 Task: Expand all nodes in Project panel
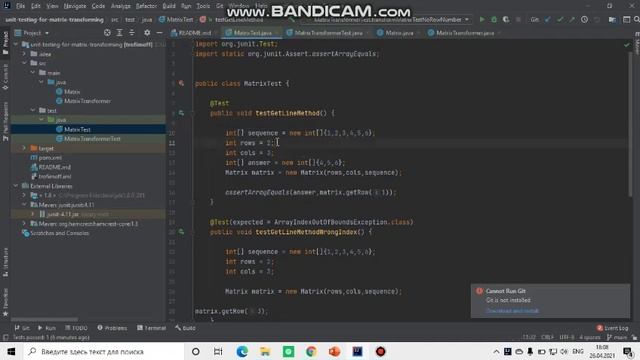tap(119, 33)
